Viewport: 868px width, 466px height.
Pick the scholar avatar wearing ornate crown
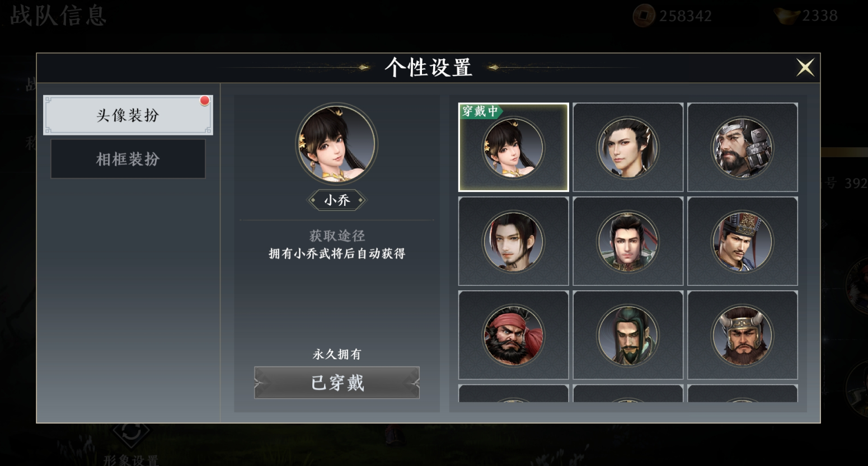[742, 241]
